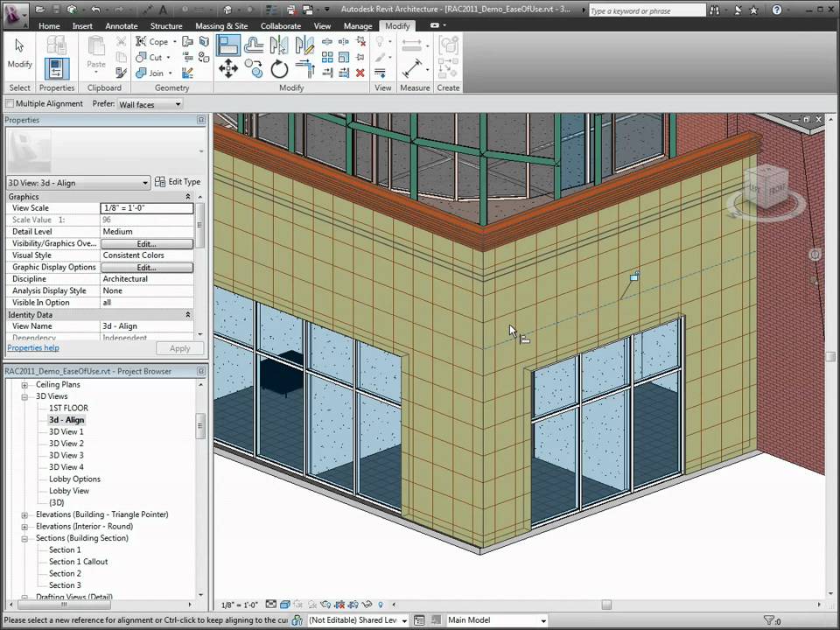The width and height of the screenshot is (840, 630).
Task: Click the Apply button in Properties
Action: (180, 349)
